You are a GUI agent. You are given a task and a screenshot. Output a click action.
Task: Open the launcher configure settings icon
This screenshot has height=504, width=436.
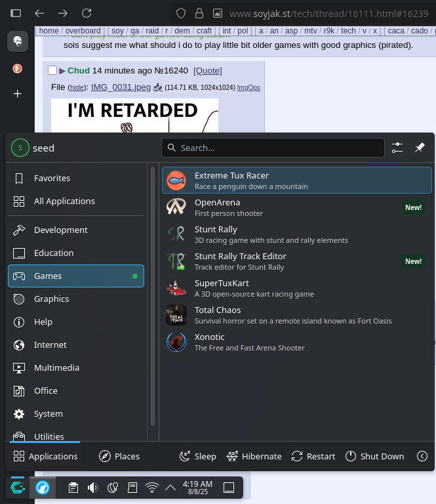coord(397,148)
